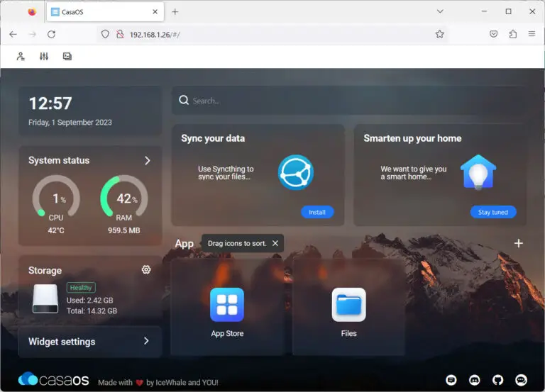The height and width of the screenshot is (392, 545).
Task: Open the account profile icon
Action: 21,57
